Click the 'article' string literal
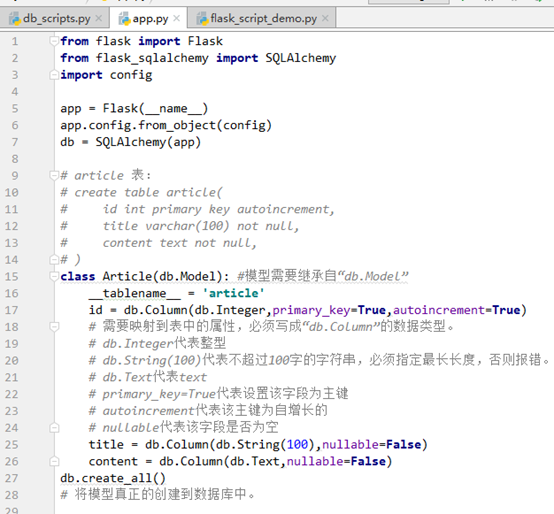554x514 pixels. click(233, 293)
